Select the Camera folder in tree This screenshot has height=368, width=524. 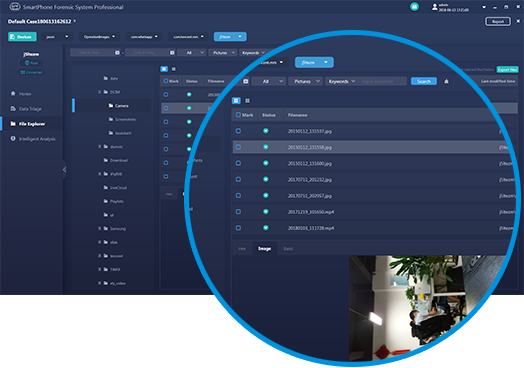point(118,106)
